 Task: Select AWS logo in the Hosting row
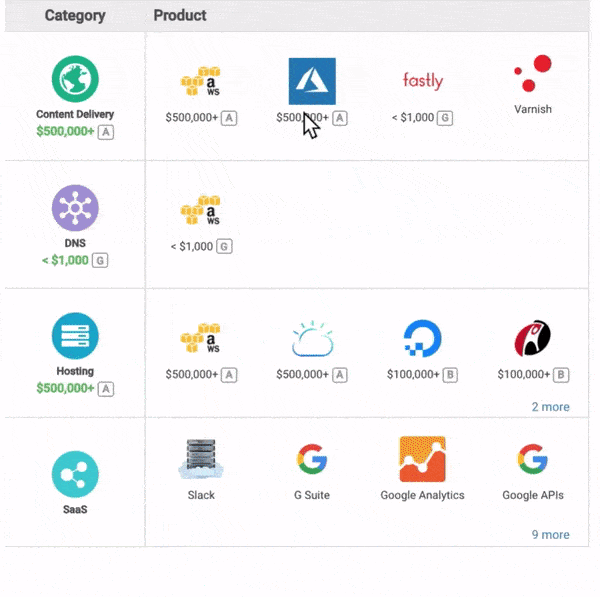(201, 338)
